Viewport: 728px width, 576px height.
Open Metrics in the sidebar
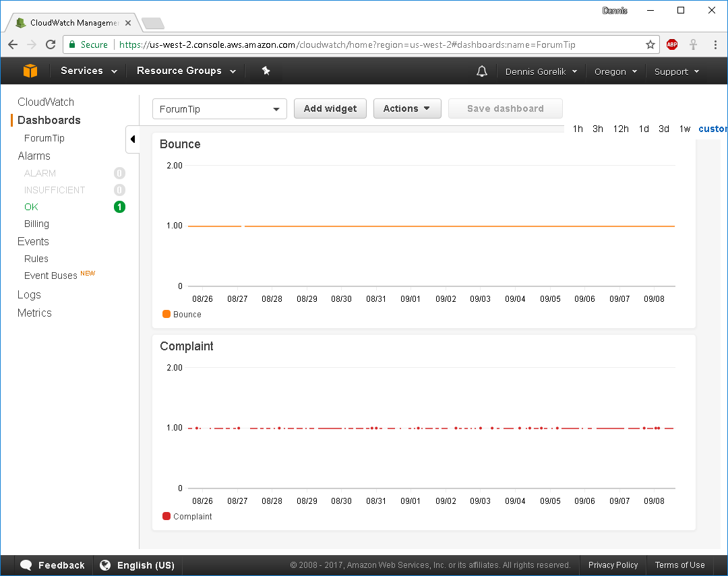pyautogui.click(x=34, y=313)
